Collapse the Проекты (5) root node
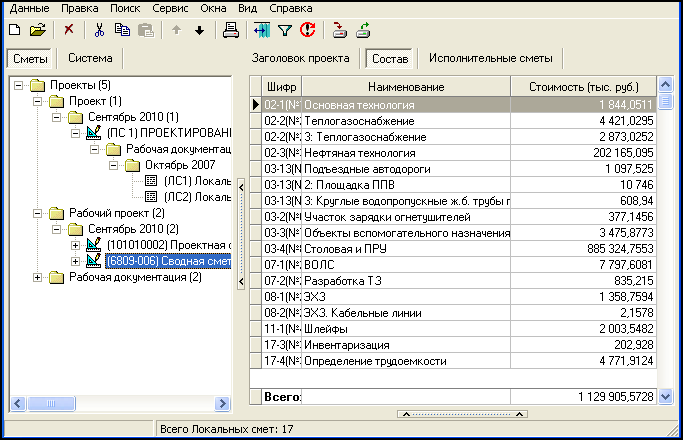 (21, 85)
